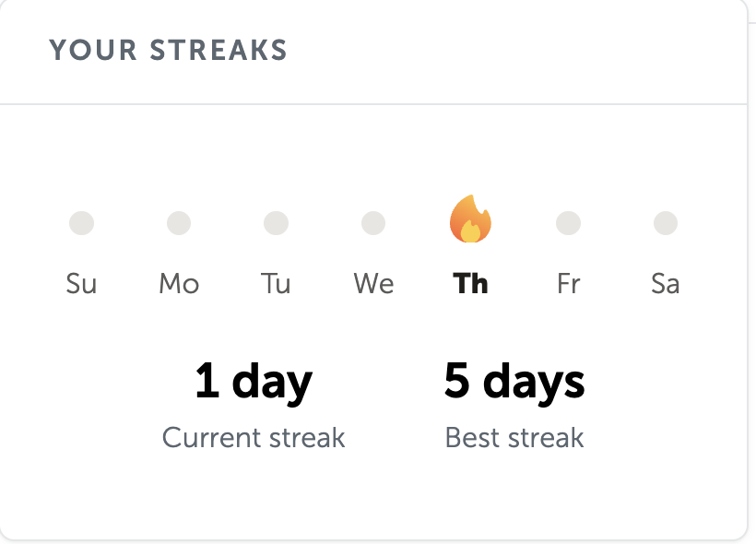Click the flame icon above Thursday
The image size is (756, 544).
coord(470,219)
